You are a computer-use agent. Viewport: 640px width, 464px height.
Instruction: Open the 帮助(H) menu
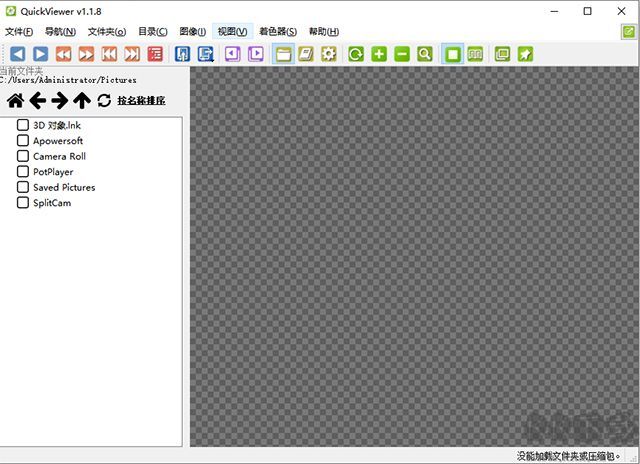coord(323,31)
